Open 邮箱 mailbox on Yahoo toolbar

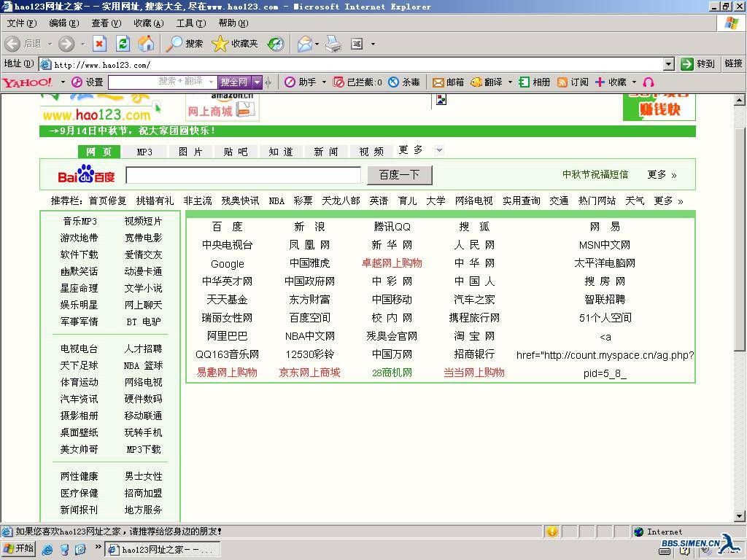click(449, 82)
